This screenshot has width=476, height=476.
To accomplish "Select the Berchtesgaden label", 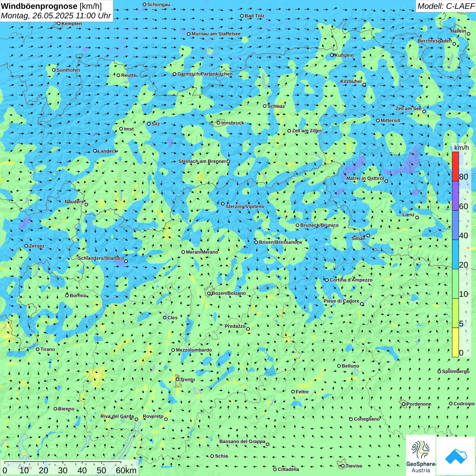I will [435, 41].
